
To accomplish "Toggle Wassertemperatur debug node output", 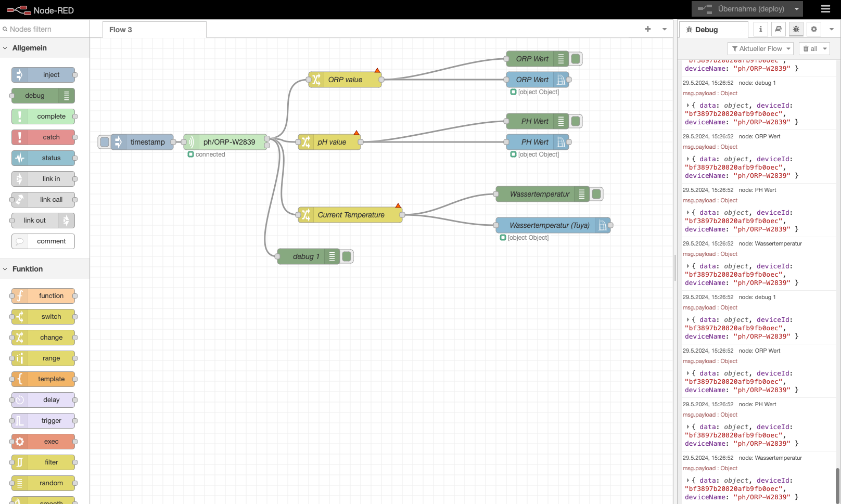I will [596, 194].
